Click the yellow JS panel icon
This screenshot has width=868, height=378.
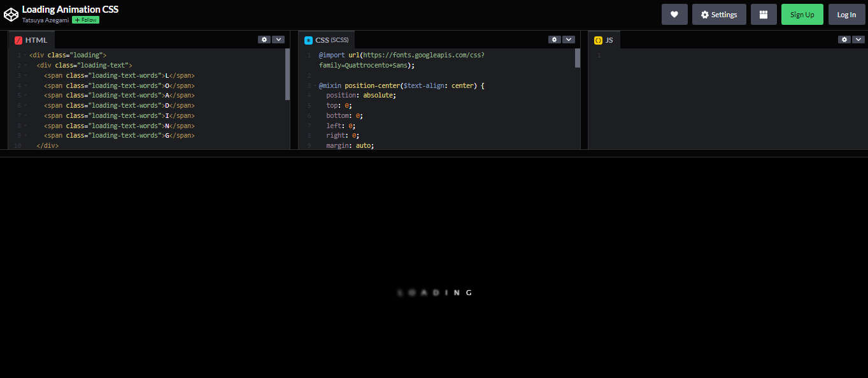coord(598,40)
